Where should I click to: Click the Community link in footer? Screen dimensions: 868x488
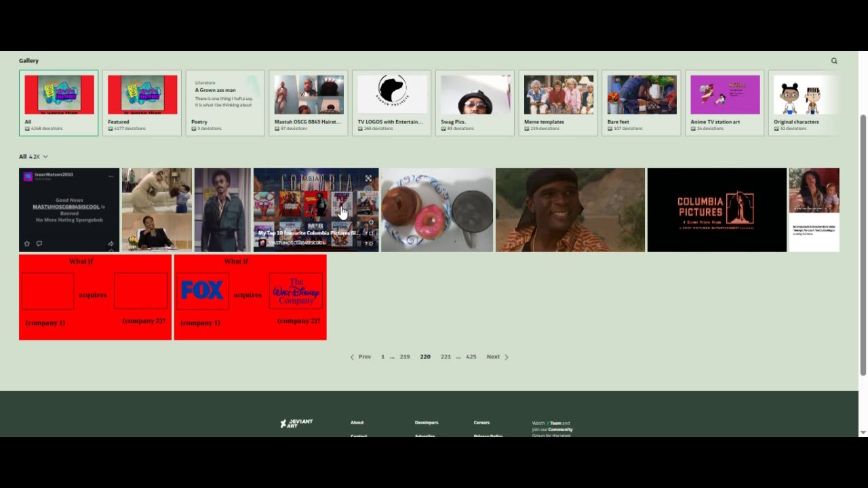point(561,429)
